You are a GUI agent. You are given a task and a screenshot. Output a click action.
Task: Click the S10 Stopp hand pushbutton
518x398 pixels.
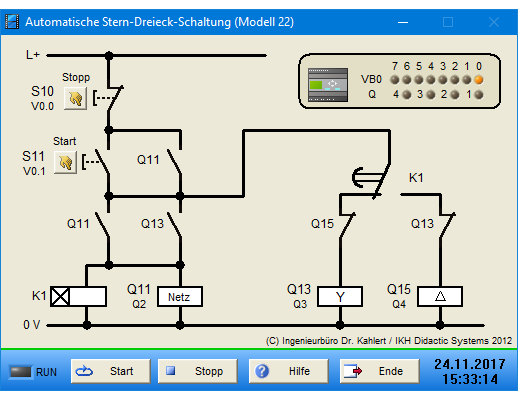75,99
